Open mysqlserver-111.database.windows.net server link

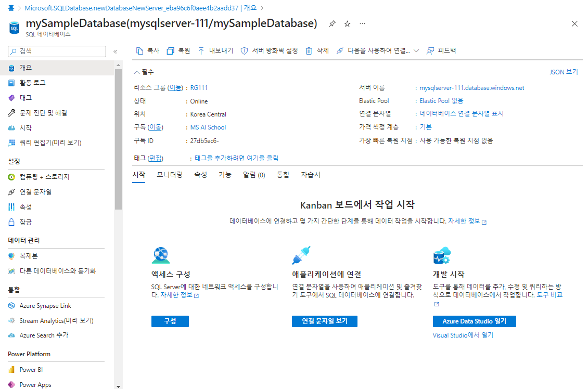(472, 88)
